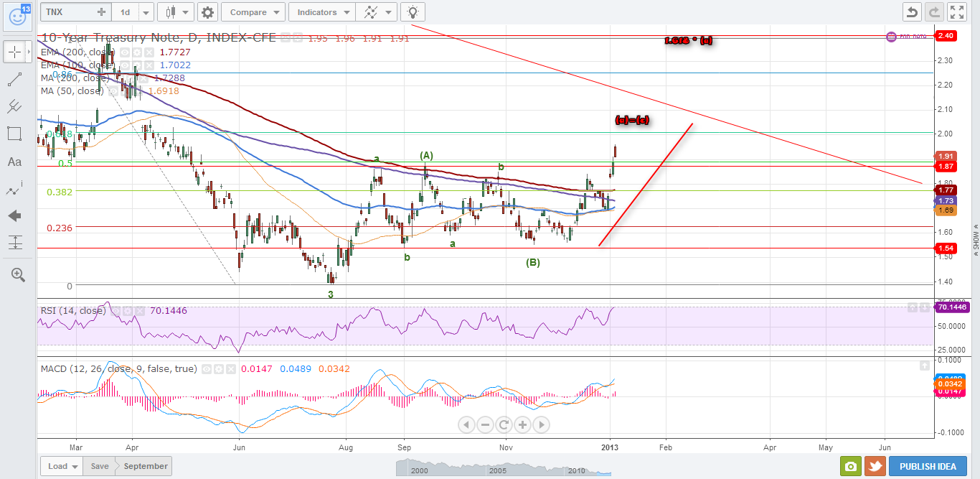Click the lightbulb ideas icon
This screenshot has width=980, height=479.
click(413, 12)
